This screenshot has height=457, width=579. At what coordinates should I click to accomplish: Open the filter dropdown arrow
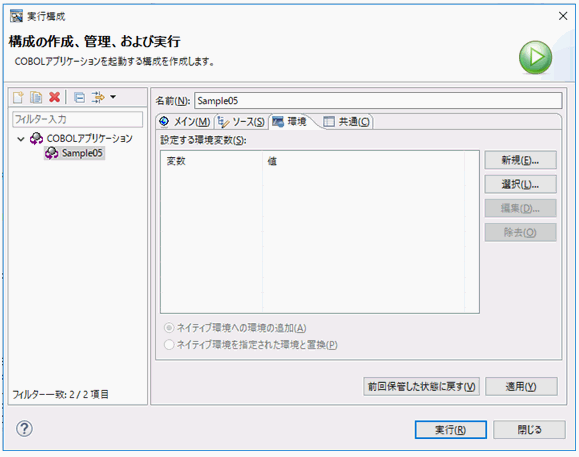tap(113, 97)
